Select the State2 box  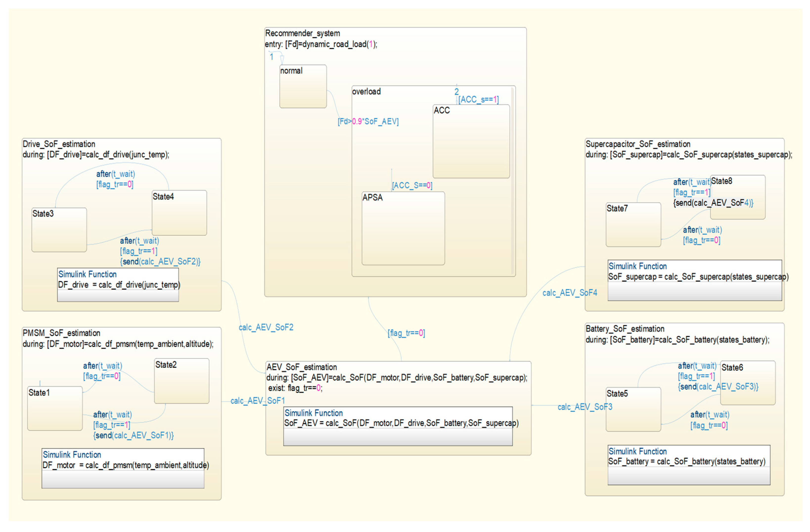point(181,381)
